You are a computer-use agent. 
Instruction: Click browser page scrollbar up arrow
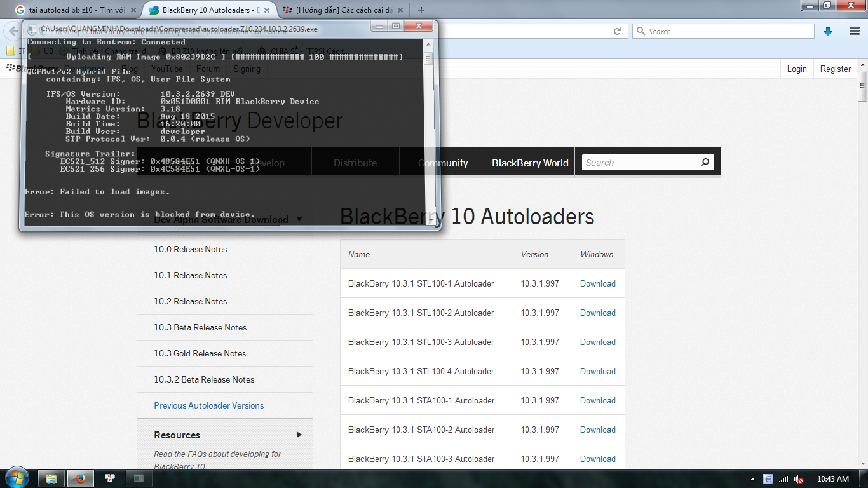pyautogui.click(x=862, y=65)
